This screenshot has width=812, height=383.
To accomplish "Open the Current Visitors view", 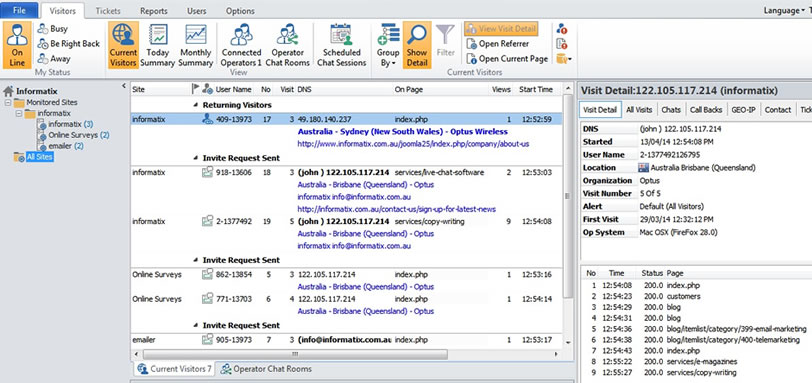I will [123, 45].
